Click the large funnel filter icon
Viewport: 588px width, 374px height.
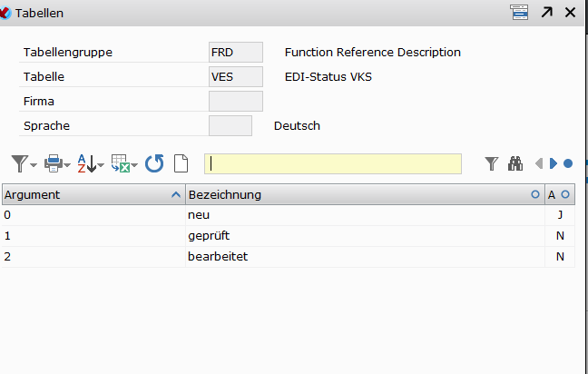pyautogui.click(x=19, y=163)
